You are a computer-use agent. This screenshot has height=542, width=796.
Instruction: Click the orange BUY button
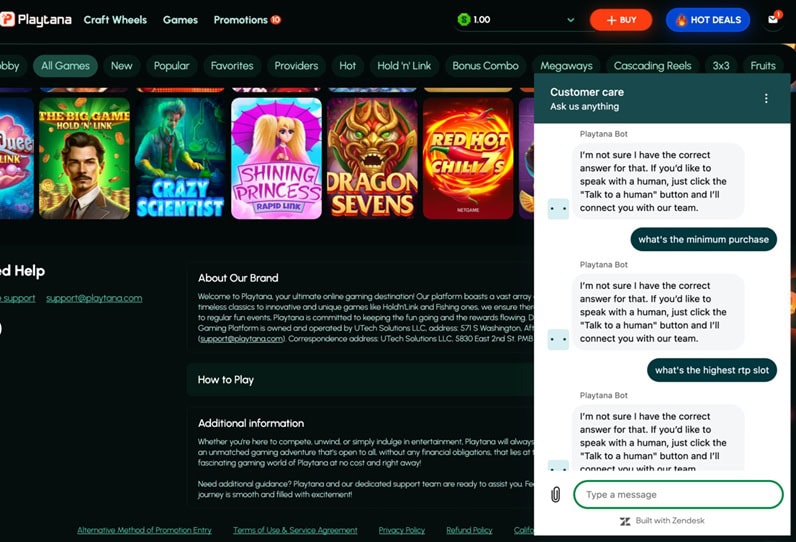pos(621,20)
